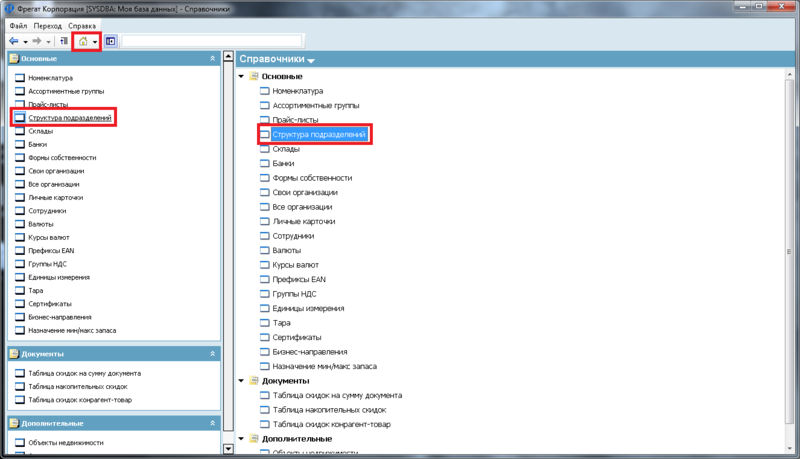Image resolution: width=800 pixels, height=459 pixels.
Task: Click the application icon in the title bar
Action: 9,9
